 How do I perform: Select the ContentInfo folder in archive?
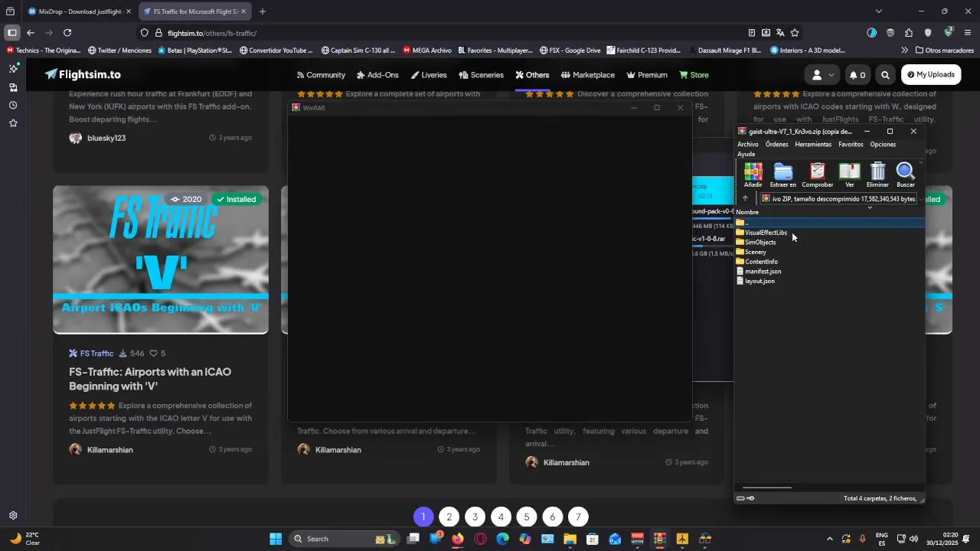[761, 262]
